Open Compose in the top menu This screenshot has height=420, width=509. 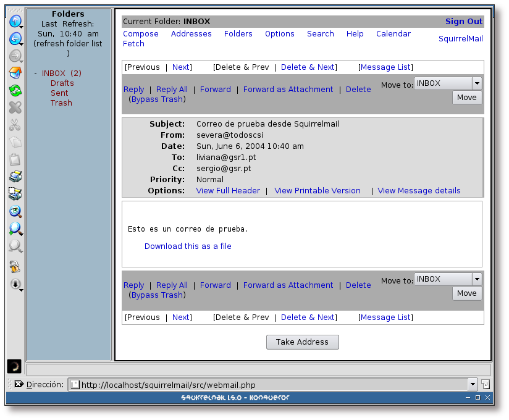tap(141, 34)
